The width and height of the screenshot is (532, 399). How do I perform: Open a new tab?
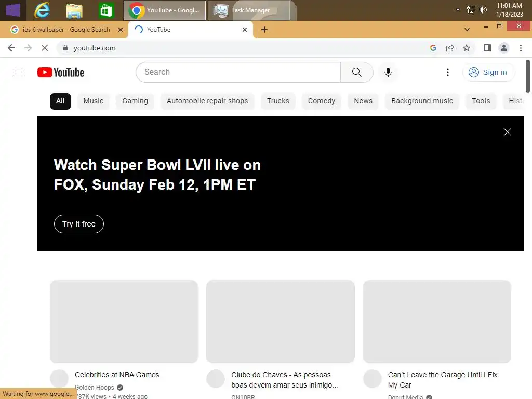pyautogui.click(x=264, y=30)
